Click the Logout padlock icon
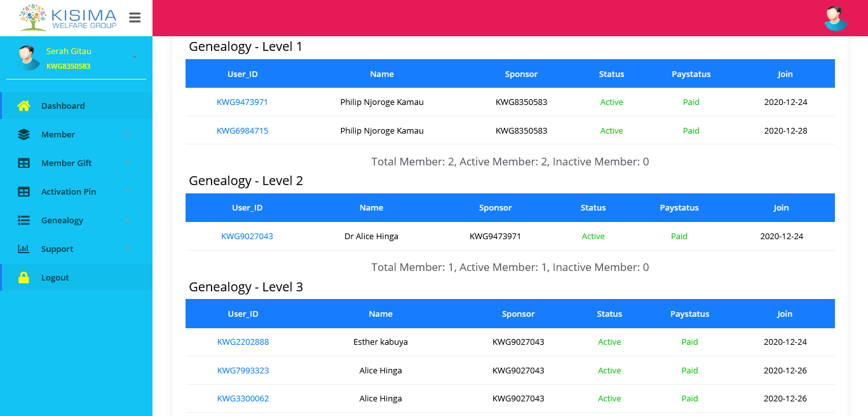The width and height of the screenshot is (868, 416). (x=24, y=277)
